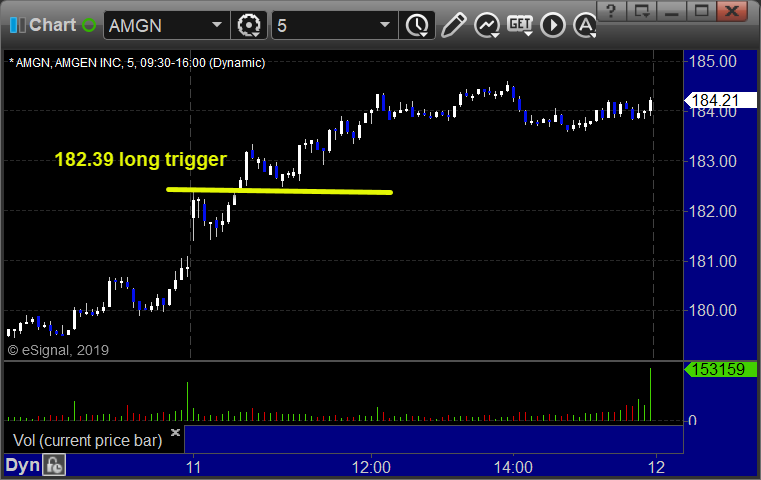Maximize the chart window
This screenshot has width=761, height=480.
coord(701,11)
